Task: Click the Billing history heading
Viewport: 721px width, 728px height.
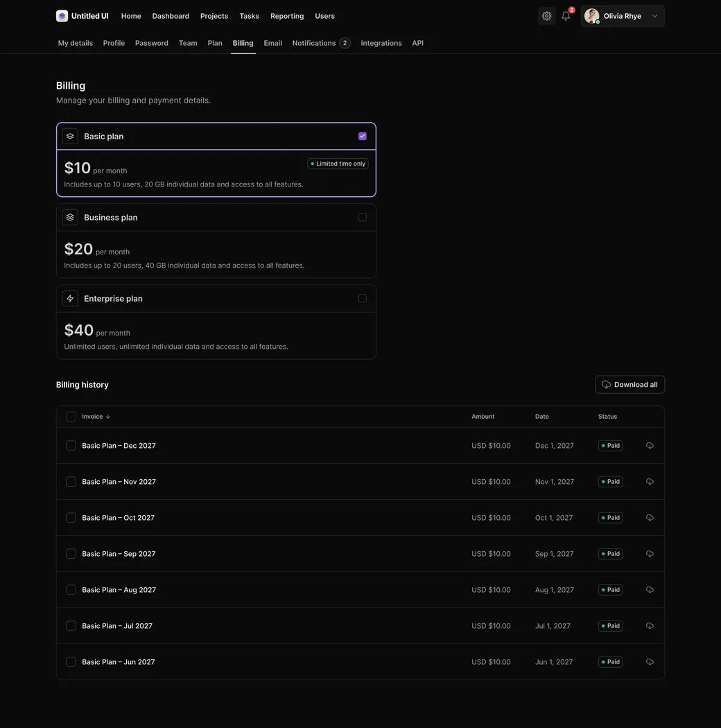Action: point(82,384)
